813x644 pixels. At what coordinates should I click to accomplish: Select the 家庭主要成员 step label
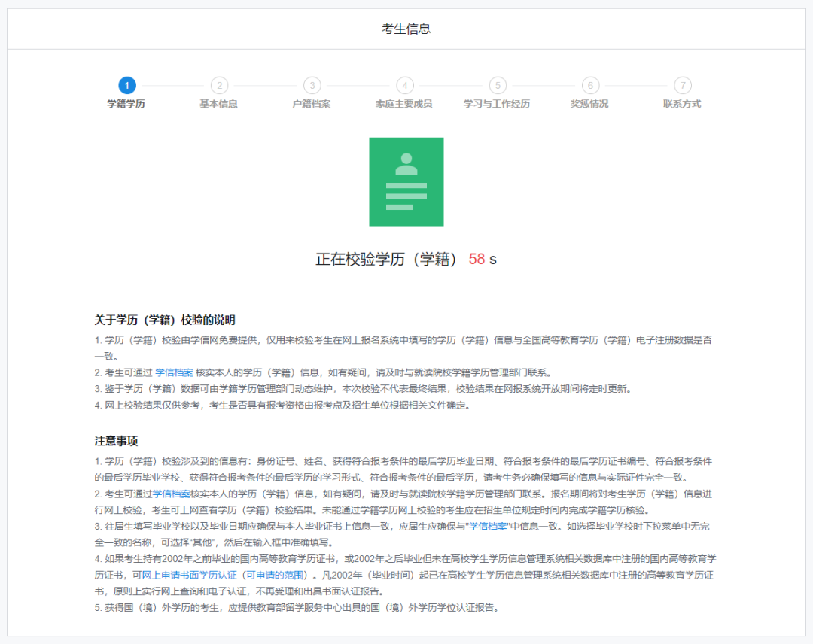click(404, 104)
